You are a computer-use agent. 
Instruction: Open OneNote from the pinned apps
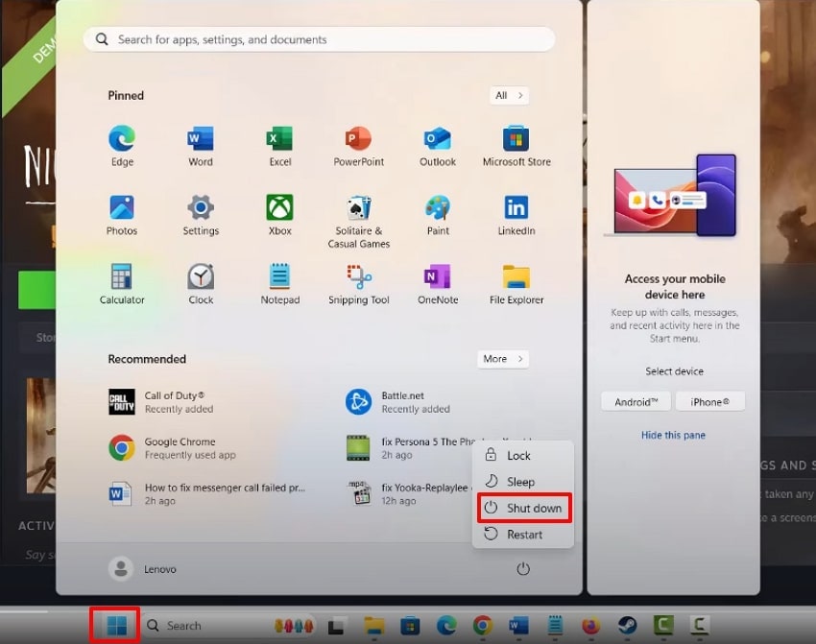coord(437,282)
